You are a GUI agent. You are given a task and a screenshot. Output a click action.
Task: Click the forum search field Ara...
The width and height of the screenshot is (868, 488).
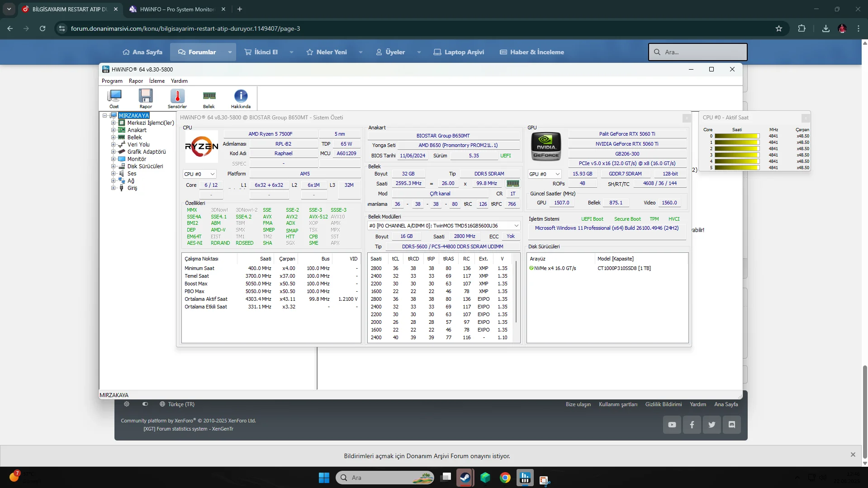tap(698, 52)
